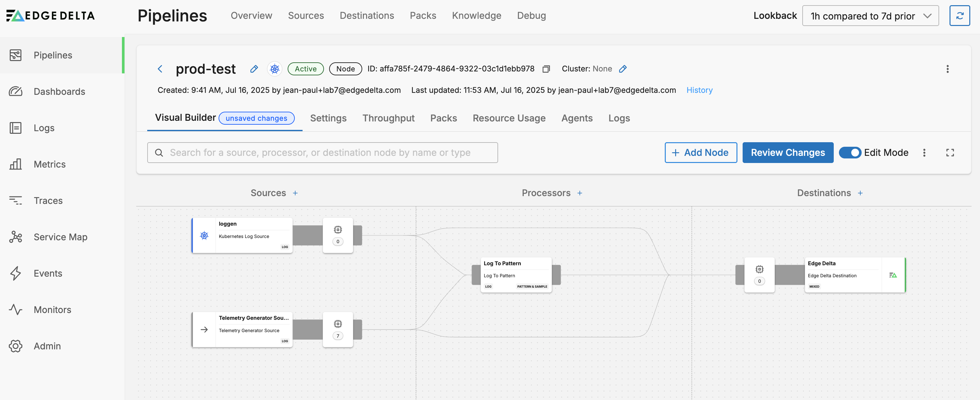Open Events in the sidebar
The image size is (980, 400).
pyautogui.click(x=62, y=273)
